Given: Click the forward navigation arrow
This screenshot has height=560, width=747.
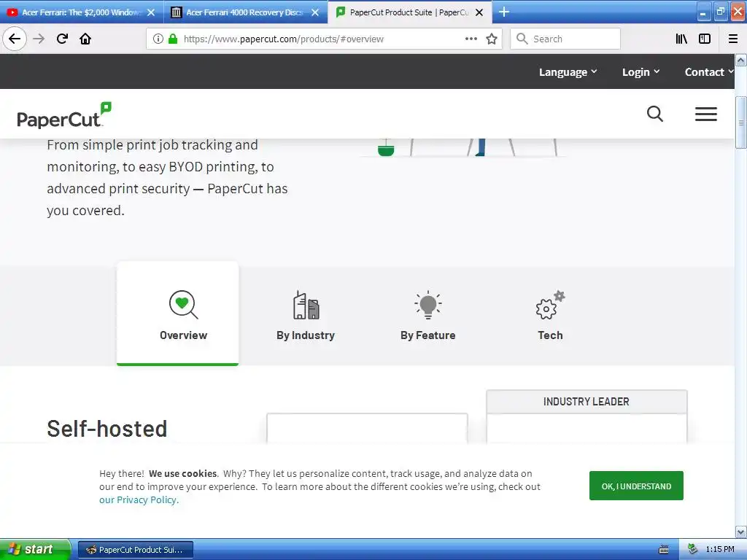Looking at the screenshot, I should 39,39.
